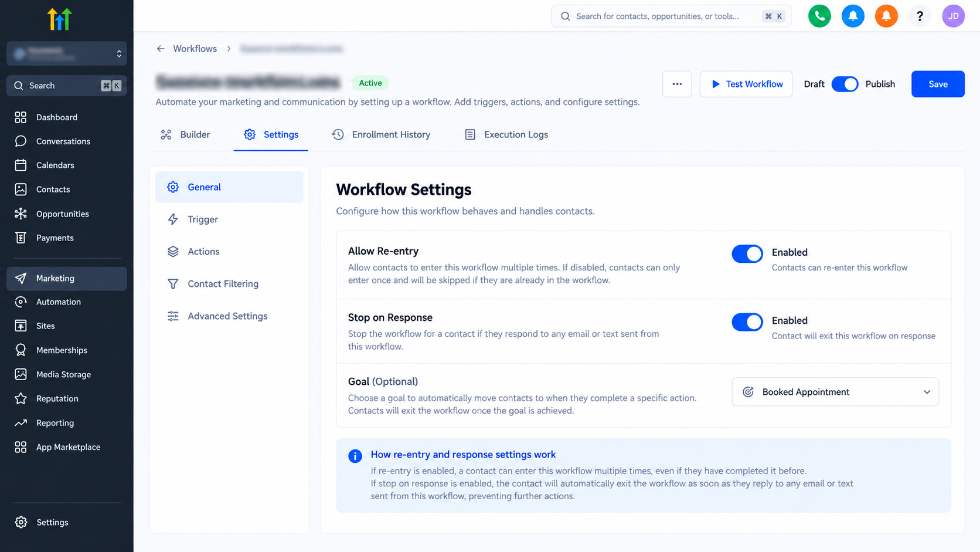This screenshot has height=552, width=980.
Task: Click the green phone dialer icon
Action: pos(819,16)
